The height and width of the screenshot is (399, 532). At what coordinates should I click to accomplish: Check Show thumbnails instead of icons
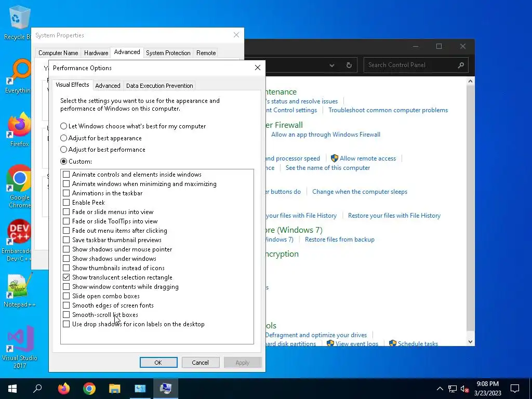click(x=66, y=268)
